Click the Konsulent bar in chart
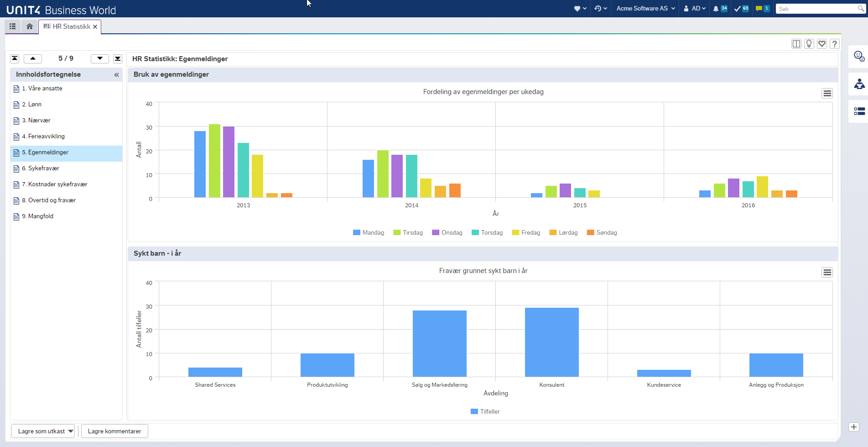Image resolution: width=868 pixels, height=447 pixels. pos(552,342)
